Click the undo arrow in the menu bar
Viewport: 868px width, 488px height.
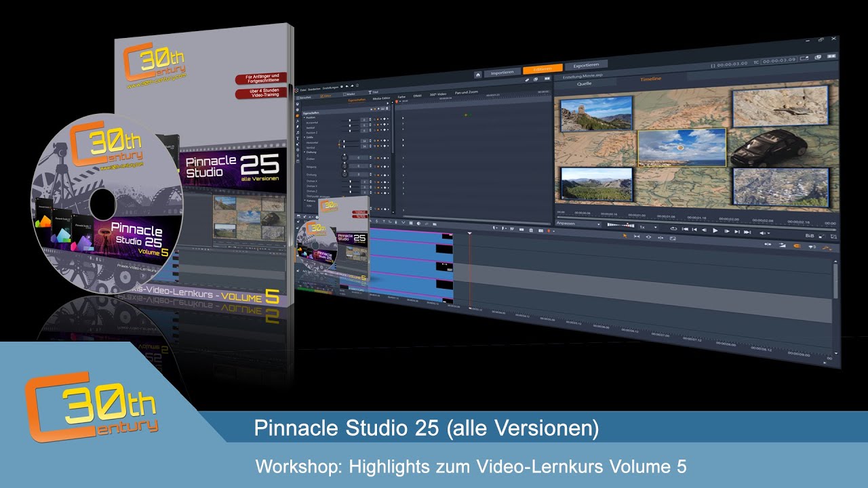pyautogui.click(x=347, y=86)
